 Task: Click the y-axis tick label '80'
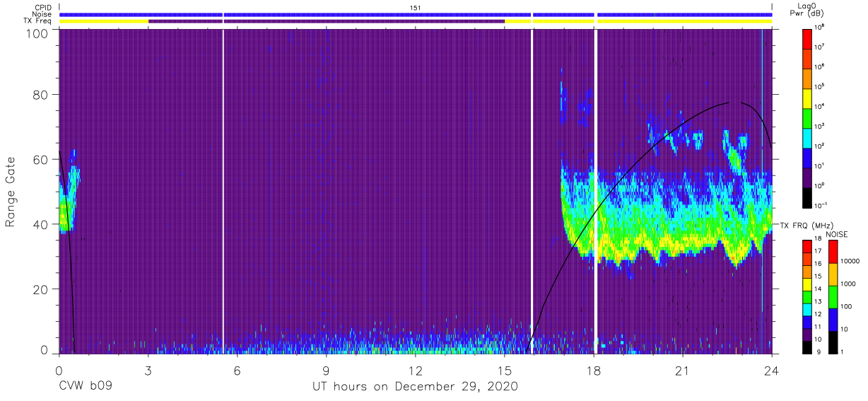pyautogui.click(x=41, y=95)
